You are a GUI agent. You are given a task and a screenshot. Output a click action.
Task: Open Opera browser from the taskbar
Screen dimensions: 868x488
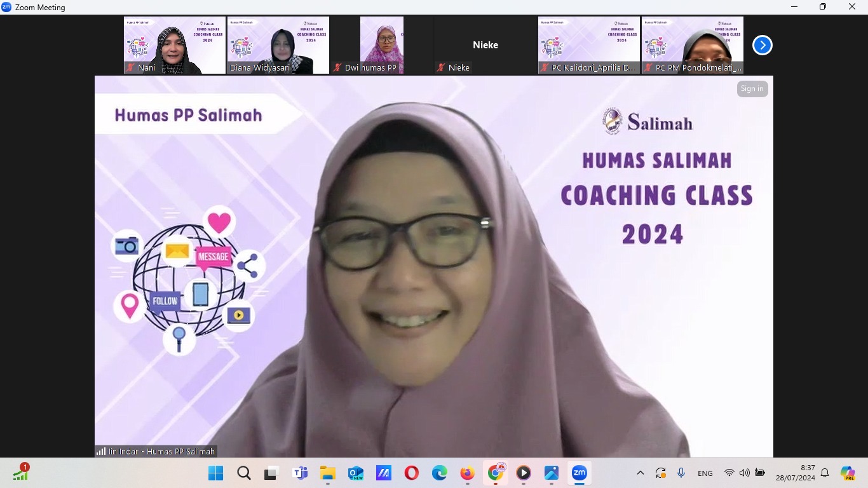coord(412,473)
